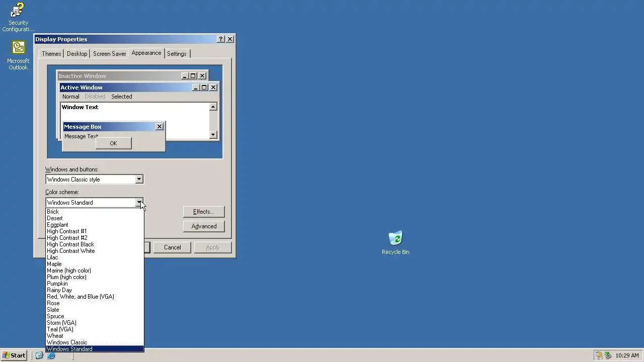The width and height of the screenshot is (644, 362).
Task: Click the 10:29 AM taskbar clock
Action: pyautogui.click(x=627, y=355)
